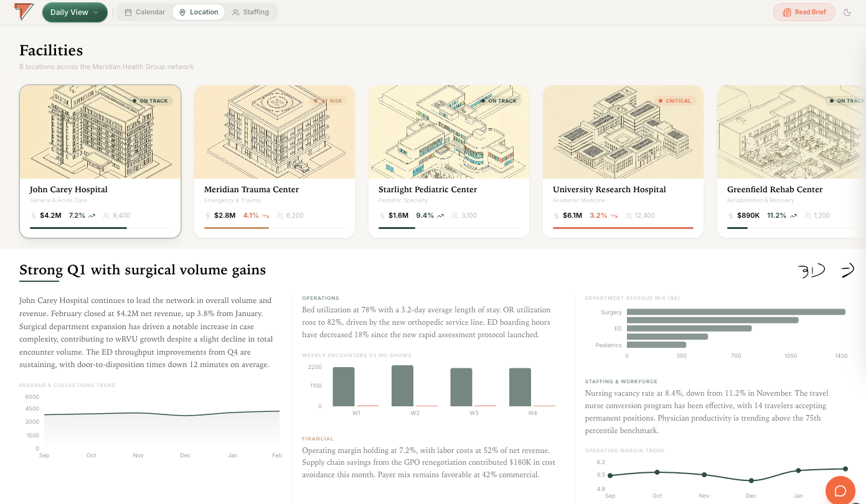Click the W2 bar in Weekly Encounters chart
Screen dimensions: 866x504
point(402,386)
